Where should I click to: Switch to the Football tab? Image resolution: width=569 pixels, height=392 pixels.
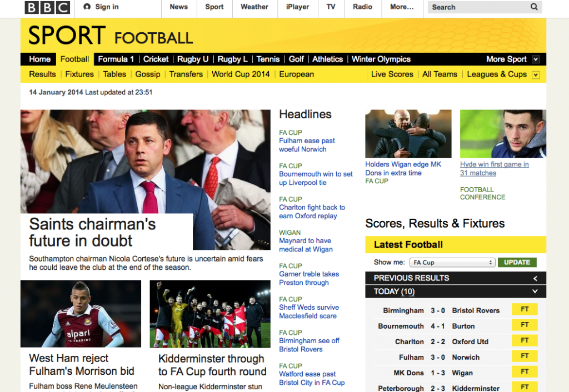(x=74, y=59)
